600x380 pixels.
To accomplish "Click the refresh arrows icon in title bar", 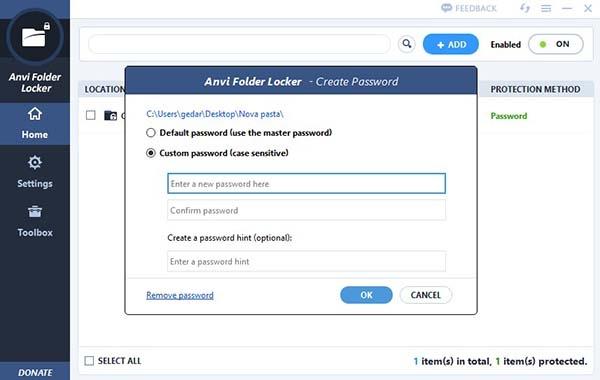I will [525, 8].
